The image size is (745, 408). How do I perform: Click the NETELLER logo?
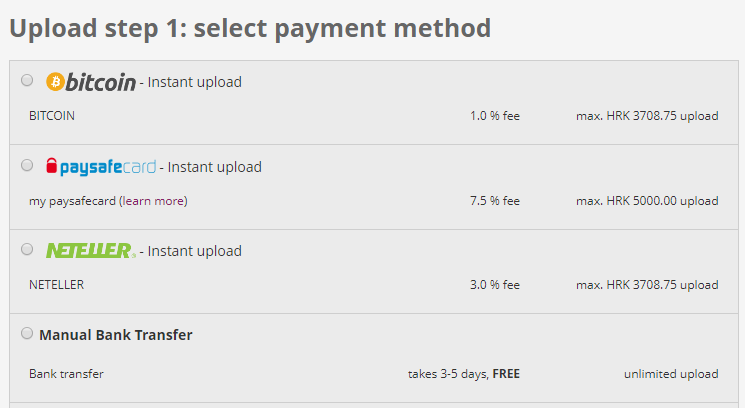pyautogui.click(x=90, y=251)
